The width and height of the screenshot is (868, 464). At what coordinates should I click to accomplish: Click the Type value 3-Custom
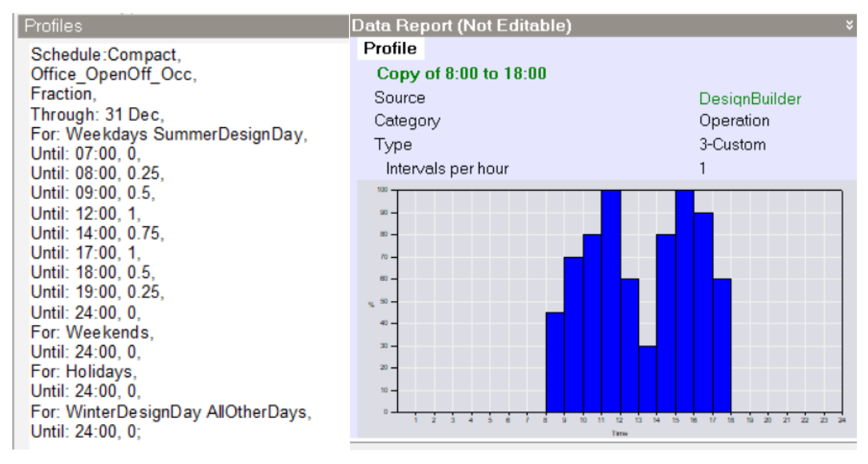point(732,145)
